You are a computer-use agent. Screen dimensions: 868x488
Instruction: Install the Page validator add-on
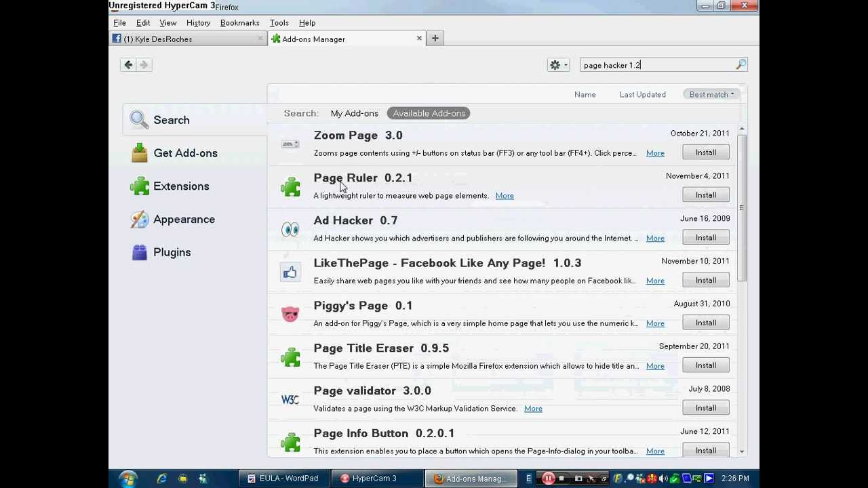coord(705,408)
